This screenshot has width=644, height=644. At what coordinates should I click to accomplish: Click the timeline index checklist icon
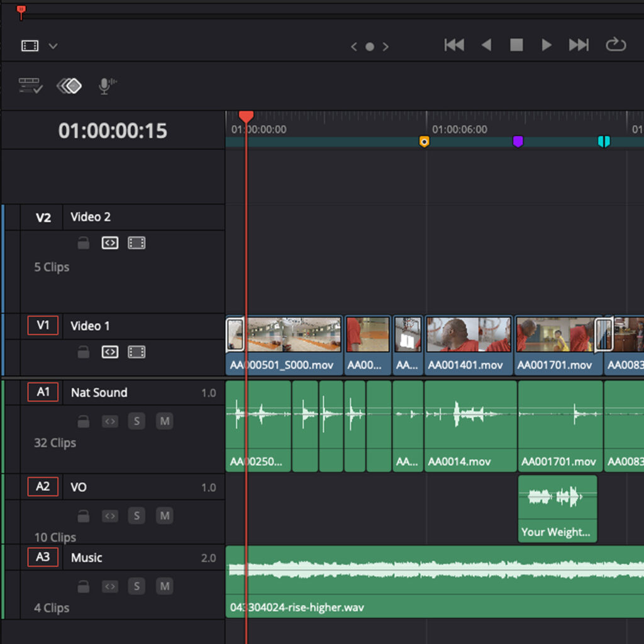point(30,86)
